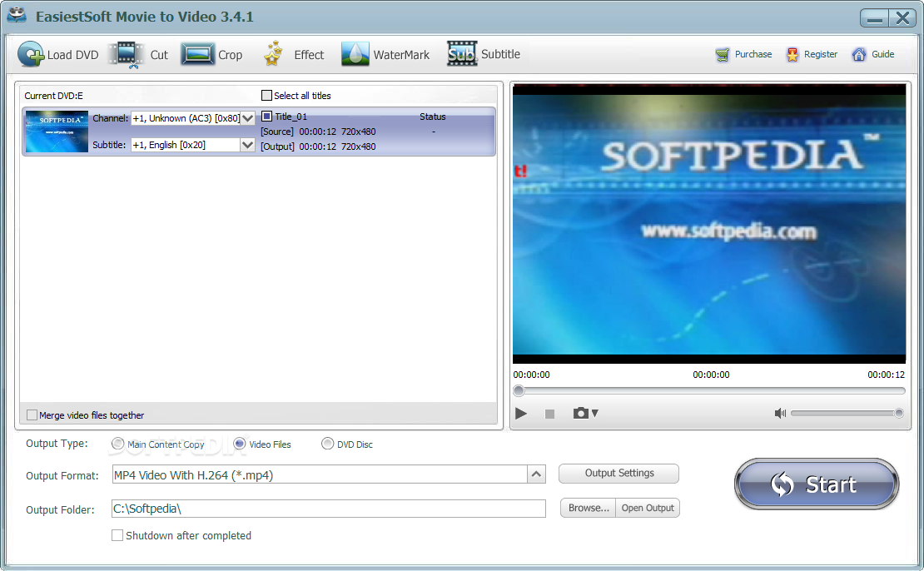Click the Channel combo box value

click(x=186, y=118)
